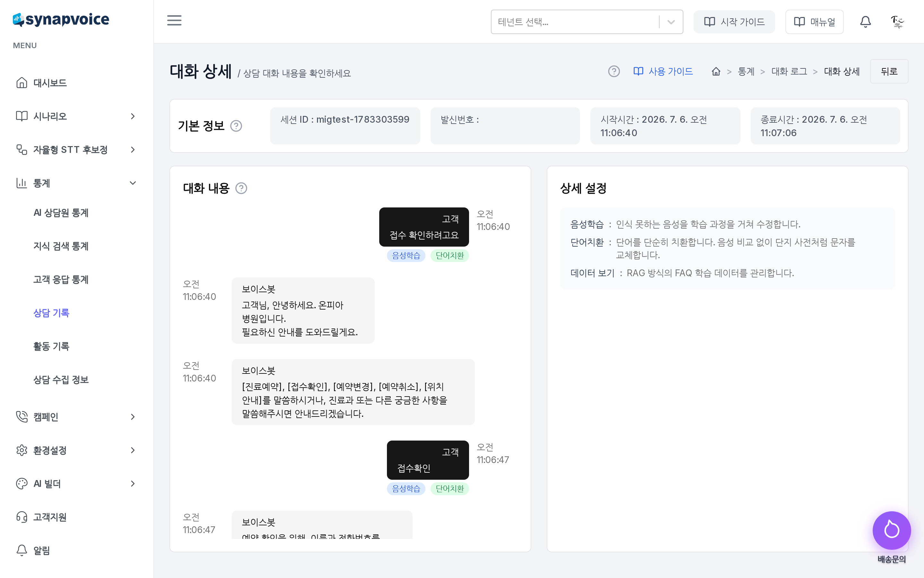Open 고객 응답 통계 submenu
This screenshot has width=924, height=578.
(61, 279)
